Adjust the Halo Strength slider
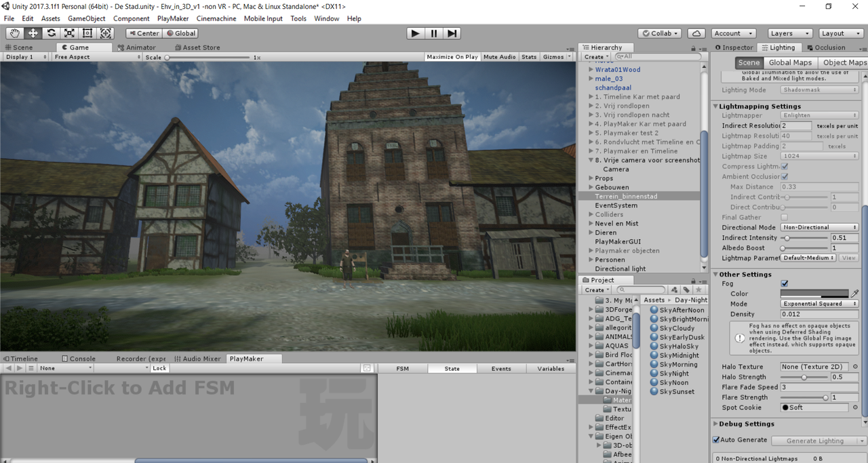 (x=805, y=377)
